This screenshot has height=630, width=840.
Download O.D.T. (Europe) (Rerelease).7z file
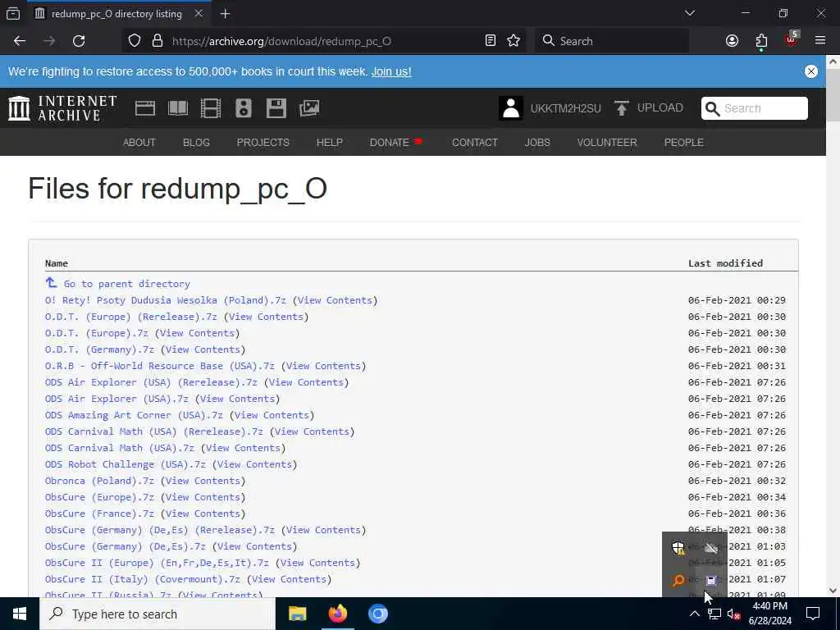131,317
